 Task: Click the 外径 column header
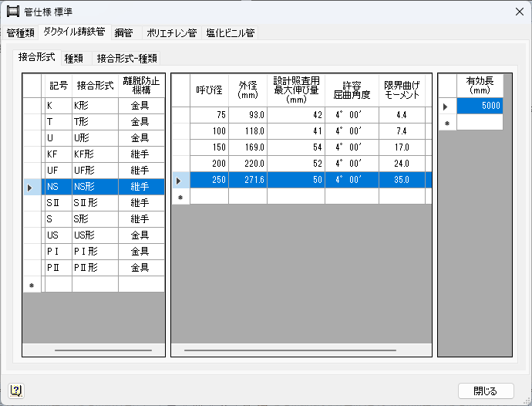click(x=247, y=90)
